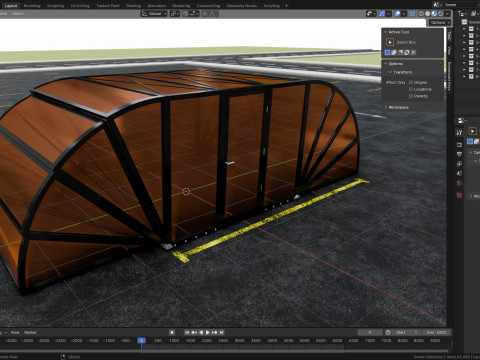Screen dimensions: 480x360
Task: Open the Sculpting workspace tab
Action: click(55, 6)
